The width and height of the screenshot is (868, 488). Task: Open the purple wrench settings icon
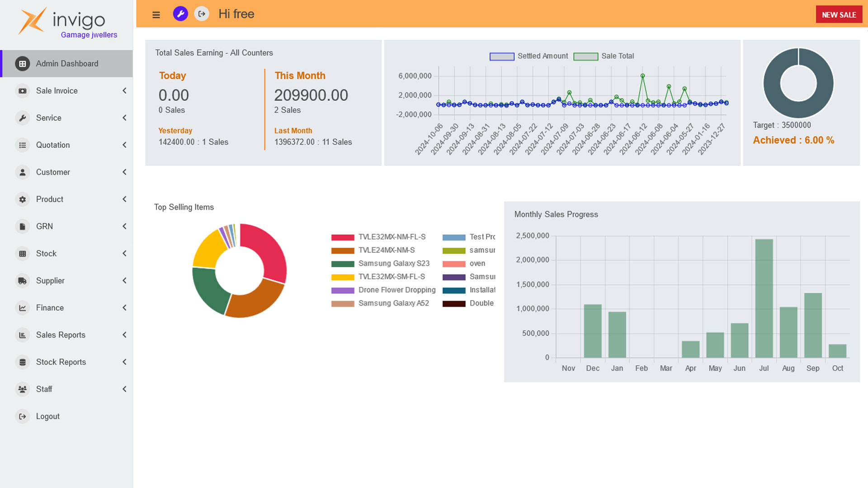tap(180, 14)
